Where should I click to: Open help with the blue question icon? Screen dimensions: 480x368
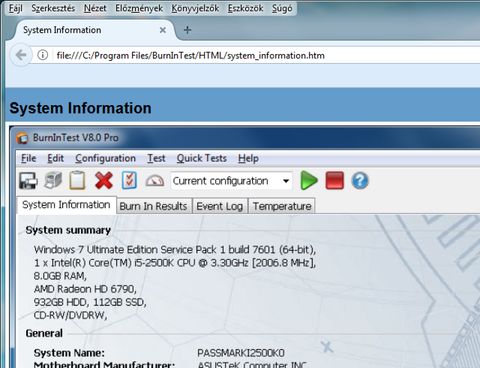coord(360,181)
